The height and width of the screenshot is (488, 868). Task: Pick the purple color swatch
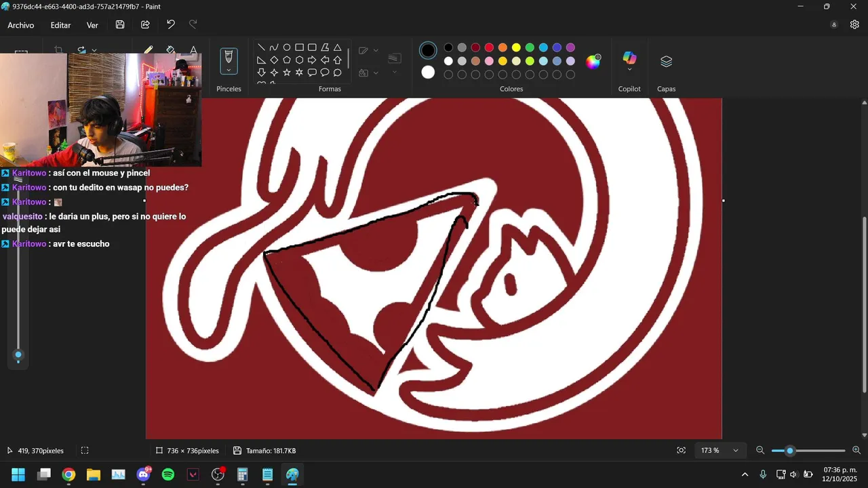[x=570, y=47]
